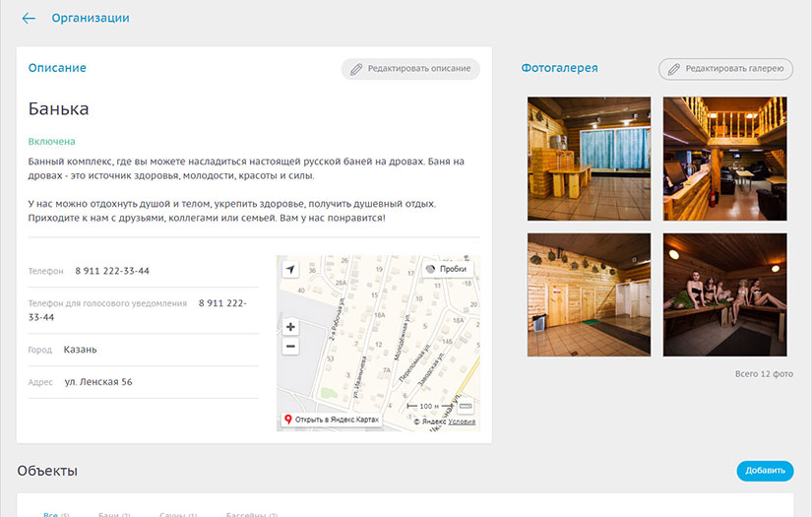Image resolution: width=812 pixels, height=517 pixels.
Task: Open gallery photo with blue curtains
Action: tap(589, 159)
